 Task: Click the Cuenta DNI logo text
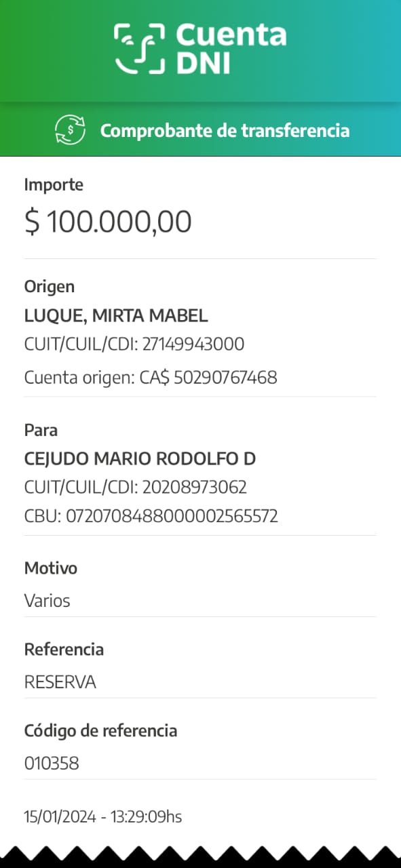pyautogui.click(x=231, y=47)
